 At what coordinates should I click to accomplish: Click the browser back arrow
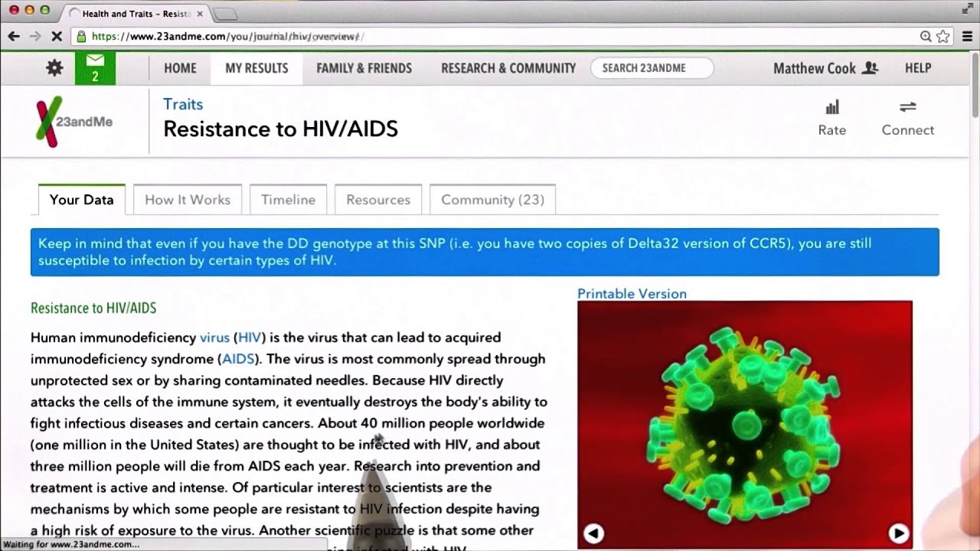(14, 36)
